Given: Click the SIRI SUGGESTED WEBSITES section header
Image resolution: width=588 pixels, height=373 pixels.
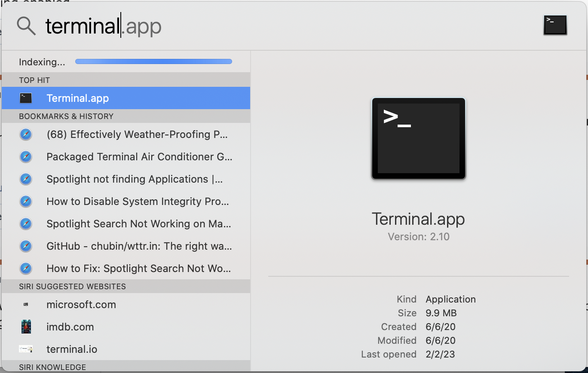Looking at the screenshot, I should [126, 286].
